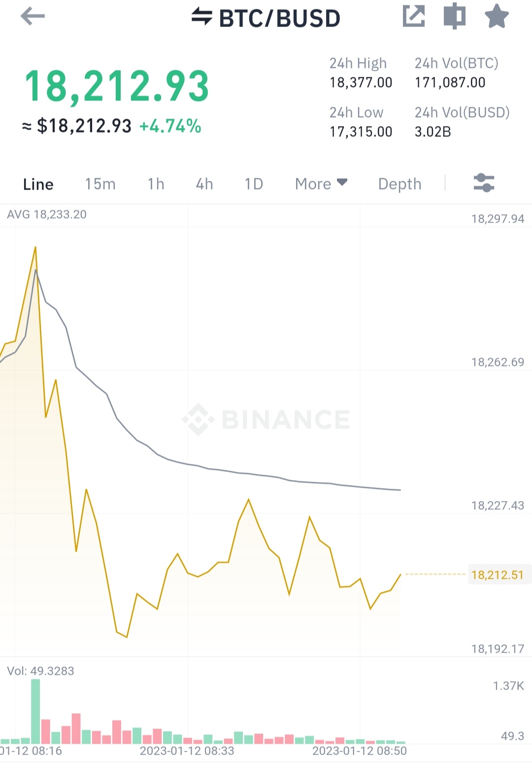Image resolution: width=532 pixels, height=768 pixels.
Task: Tap the 2023-01-12 08:33 time marker
Action: click(x=187, y=751)
